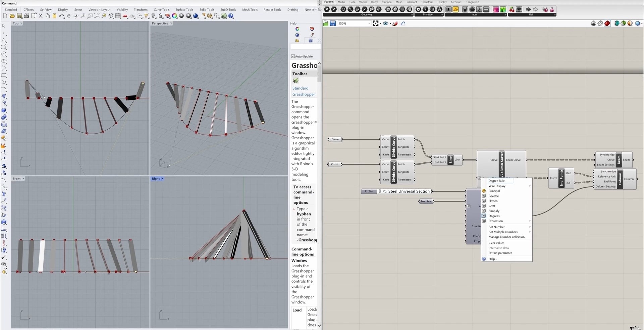Click the cherry picker icon in the Util panel
Viewport: 644px width, 330px height.
click(x=511, y=9)
